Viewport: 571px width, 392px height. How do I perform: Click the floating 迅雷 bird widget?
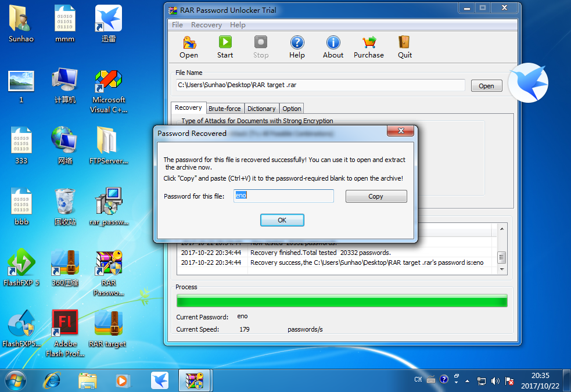pyautogui.click(x=528, y=82)
